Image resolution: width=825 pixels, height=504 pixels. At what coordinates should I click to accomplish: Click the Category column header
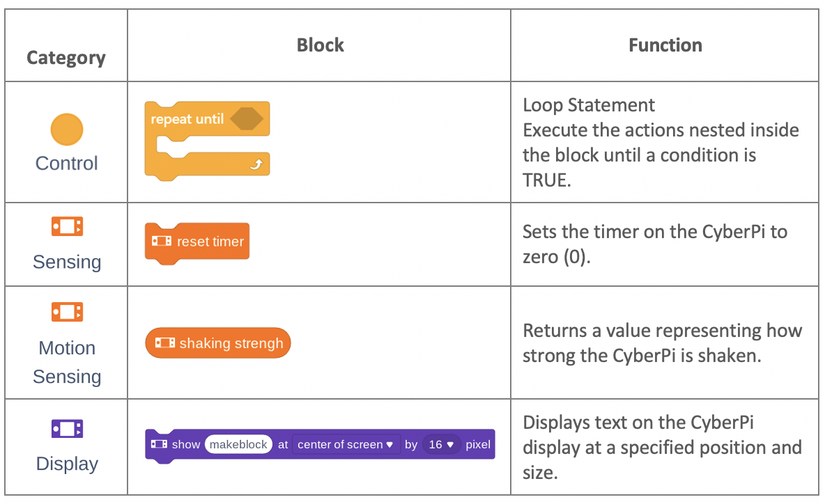pos(66,57)
